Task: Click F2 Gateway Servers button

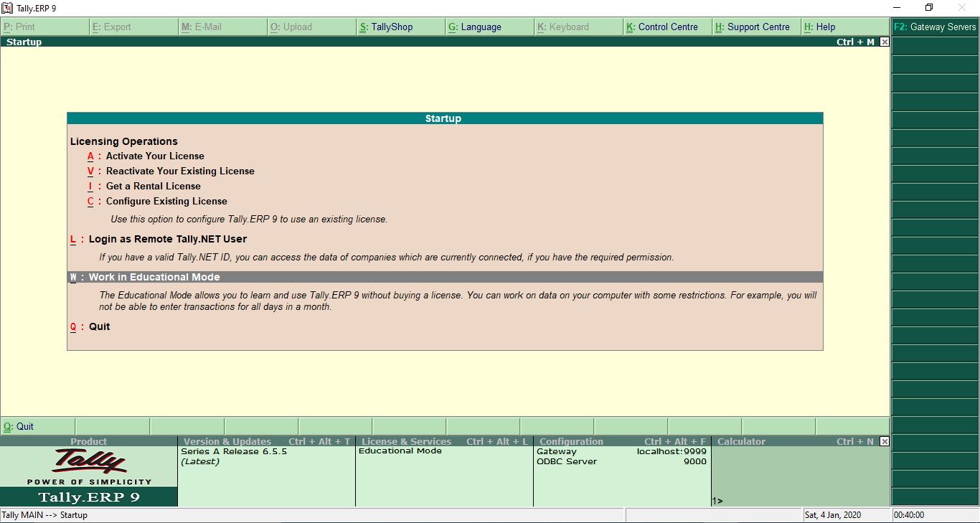Action: click(935, 27)
